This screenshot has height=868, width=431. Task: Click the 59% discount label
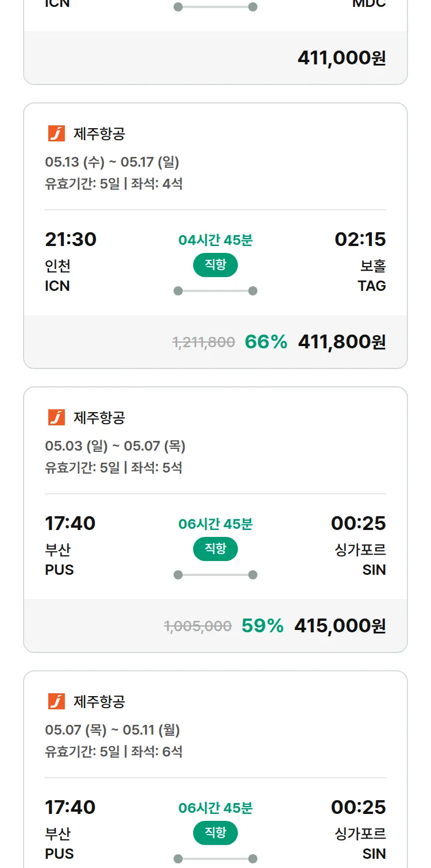coord(262,625)
